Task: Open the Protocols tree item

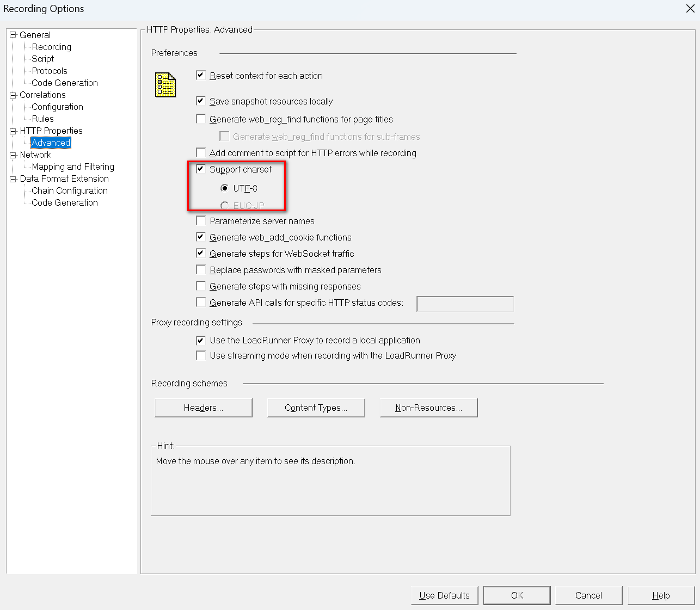Action: coord(50,71)
